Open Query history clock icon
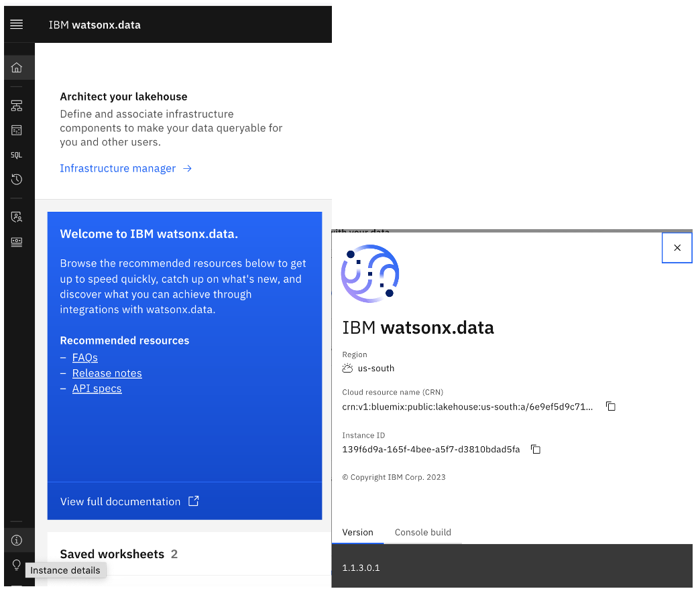Viewport: 700px width, 591px height. (x=17, y=180)
